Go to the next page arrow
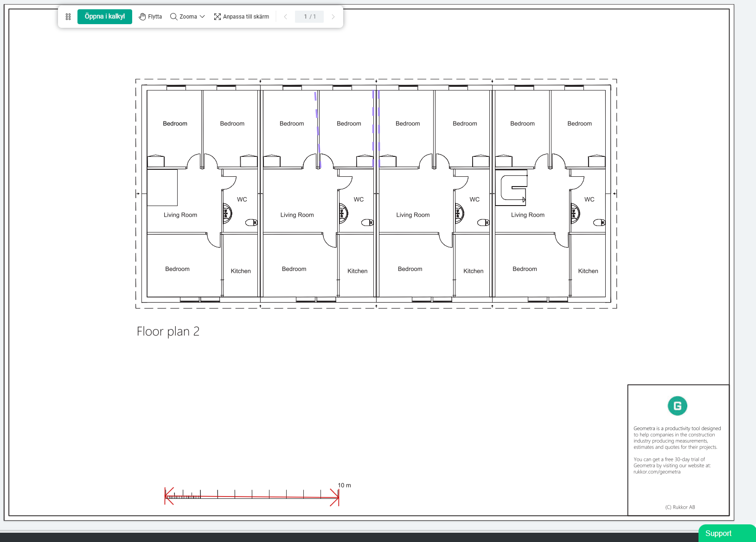This screenshot has width=756, height=542. point(333,17)
